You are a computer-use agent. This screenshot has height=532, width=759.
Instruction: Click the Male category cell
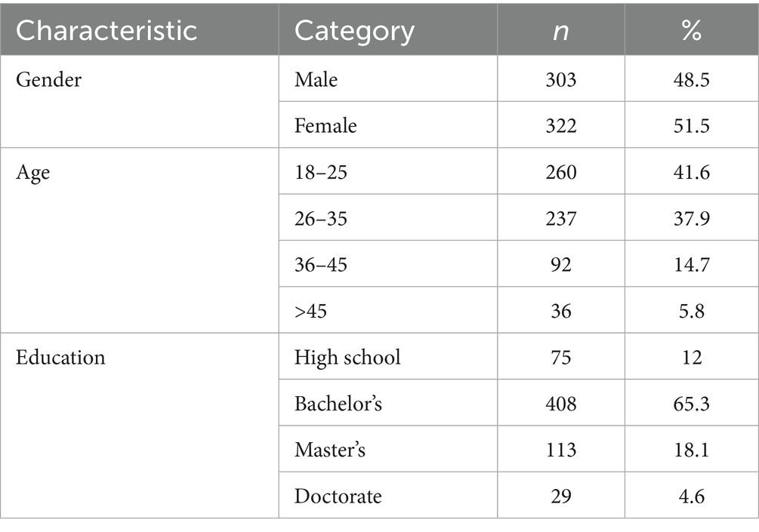tap(316, 79)
